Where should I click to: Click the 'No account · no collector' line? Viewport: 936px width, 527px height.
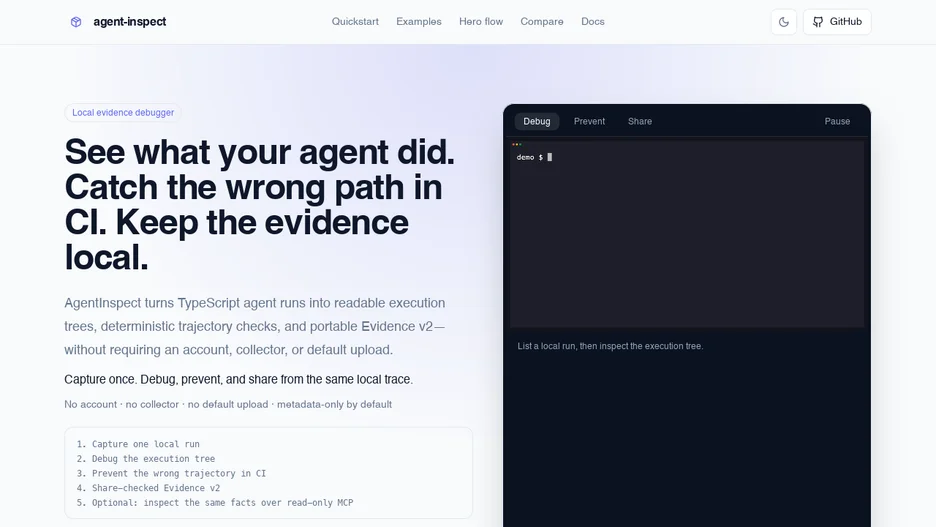[x=228, y=404]
